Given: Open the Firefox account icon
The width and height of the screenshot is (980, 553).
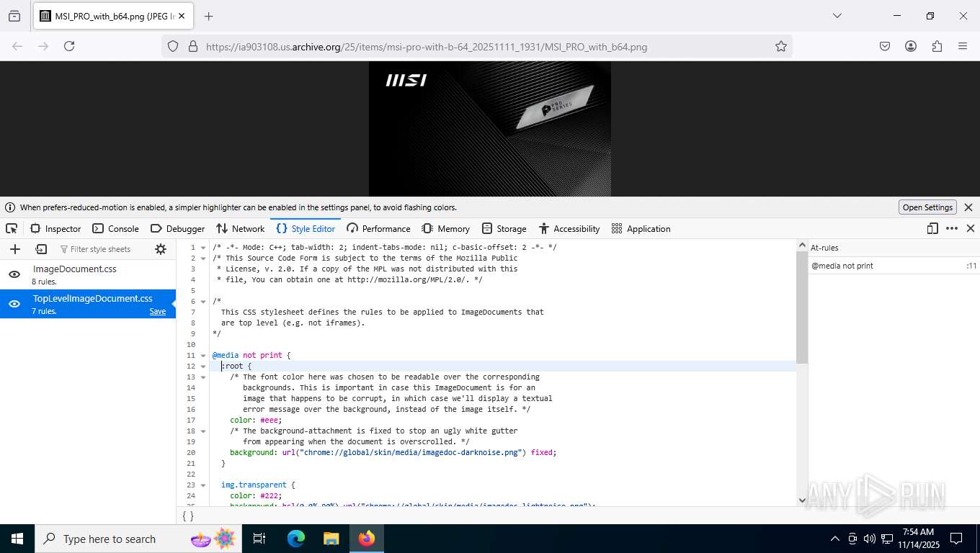Looking at the screenshot, I should [911, 46].
